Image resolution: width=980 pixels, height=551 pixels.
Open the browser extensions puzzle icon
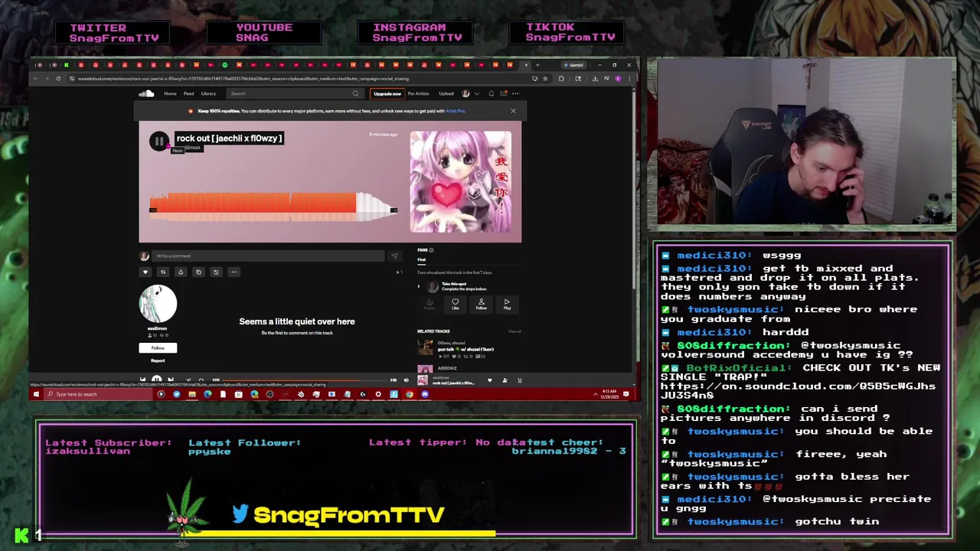tap(561, 78)
